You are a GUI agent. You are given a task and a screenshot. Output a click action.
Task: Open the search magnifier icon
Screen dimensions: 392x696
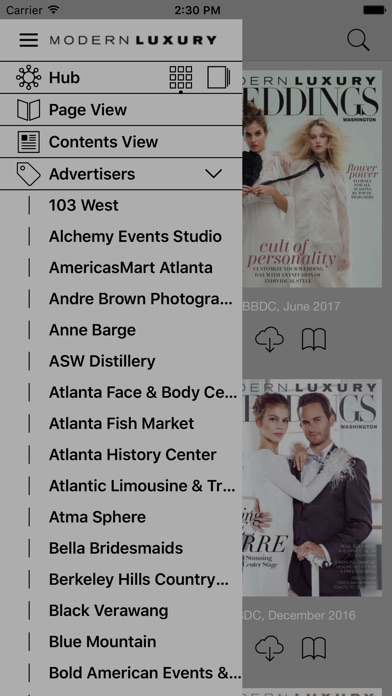[x=358, y=40]
